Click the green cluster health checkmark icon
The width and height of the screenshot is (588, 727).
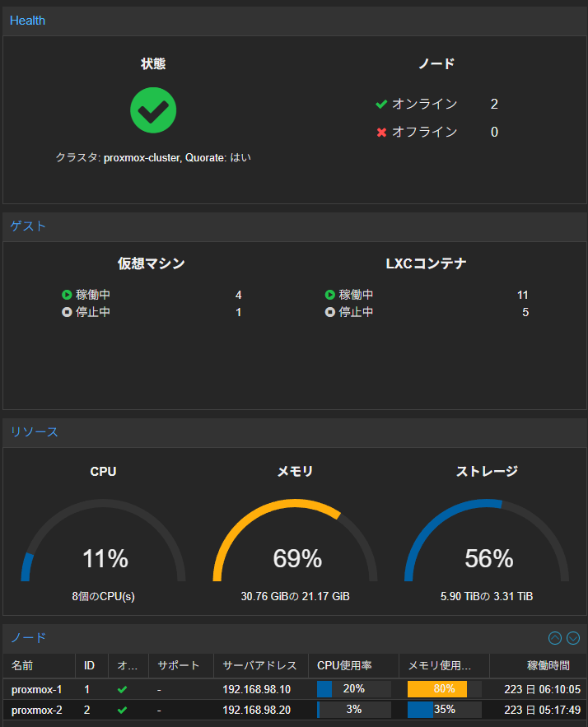[152, 110]
